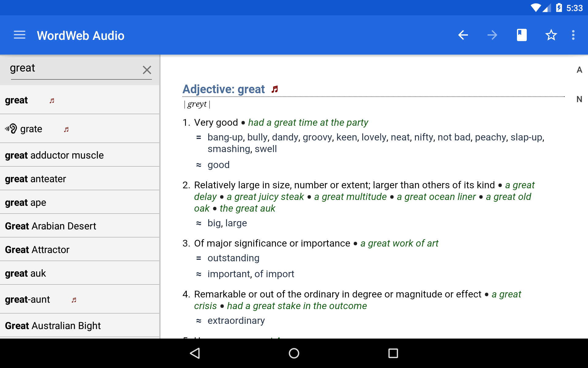
Task: Open great ape entry
Action: click(80, 202)
